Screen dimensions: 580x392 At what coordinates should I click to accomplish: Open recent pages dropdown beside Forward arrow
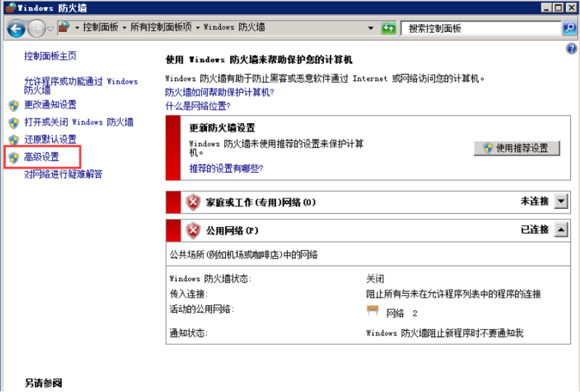(50, 29)
